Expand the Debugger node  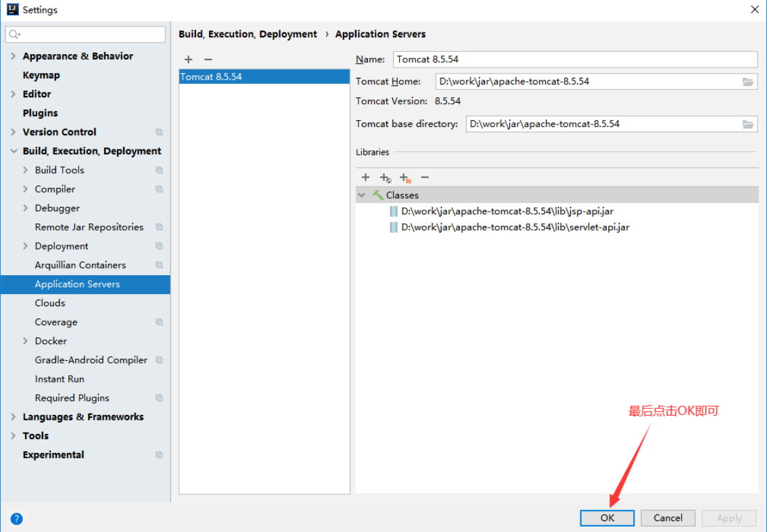tap(26, 208)
